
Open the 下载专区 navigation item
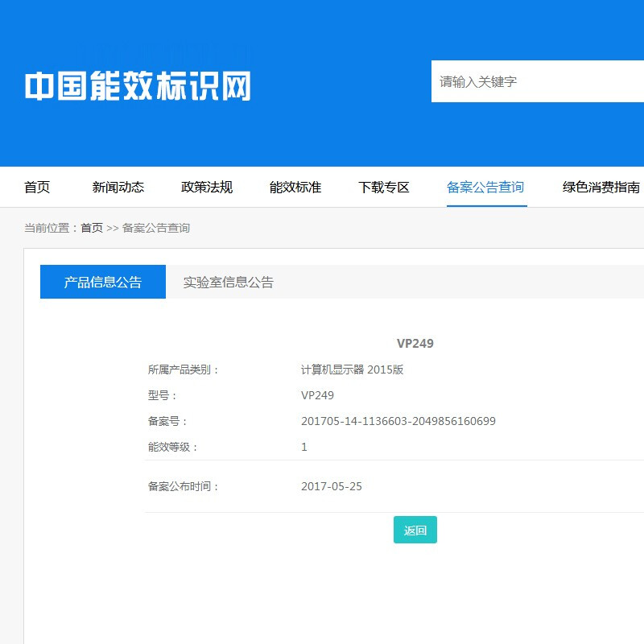[384, 188]
